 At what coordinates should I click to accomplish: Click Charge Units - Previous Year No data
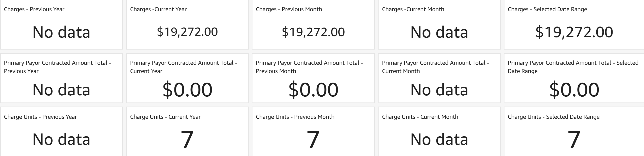pos(61,139)
